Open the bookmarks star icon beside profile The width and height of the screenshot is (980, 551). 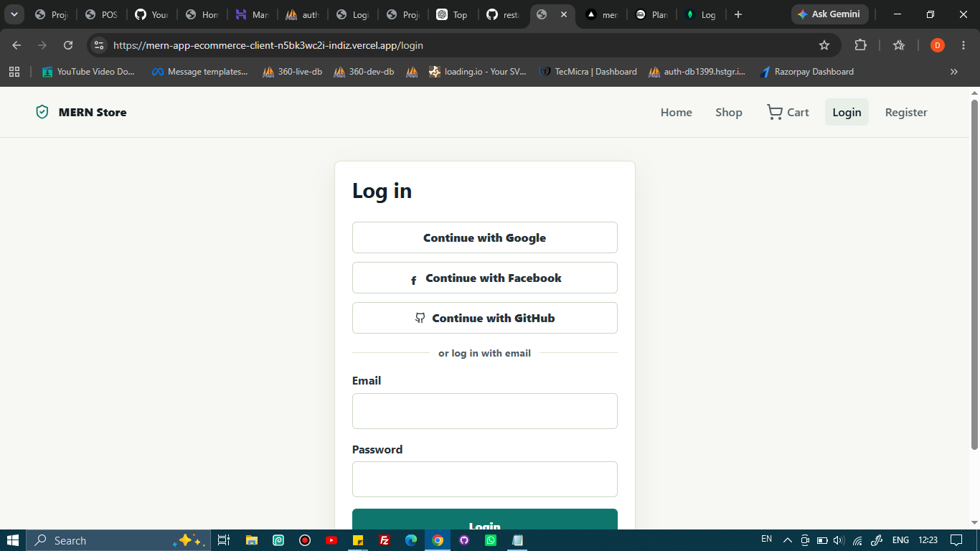pos(899,45)
